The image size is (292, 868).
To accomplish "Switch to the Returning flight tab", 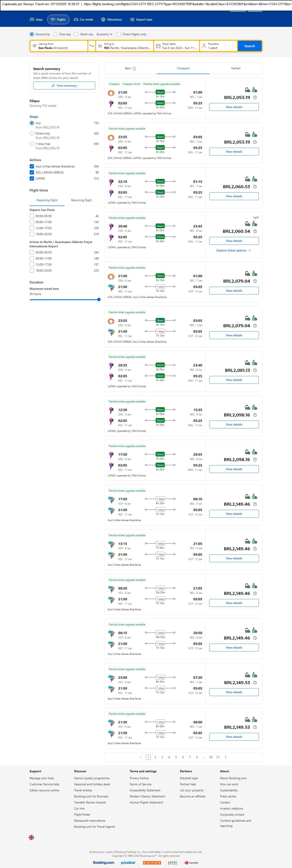I will (82, 200).
